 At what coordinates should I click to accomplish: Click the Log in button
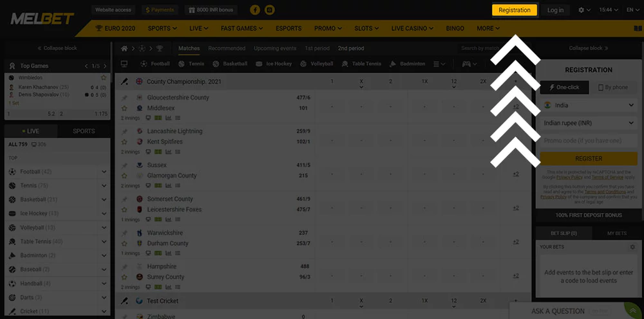(555, 10)
